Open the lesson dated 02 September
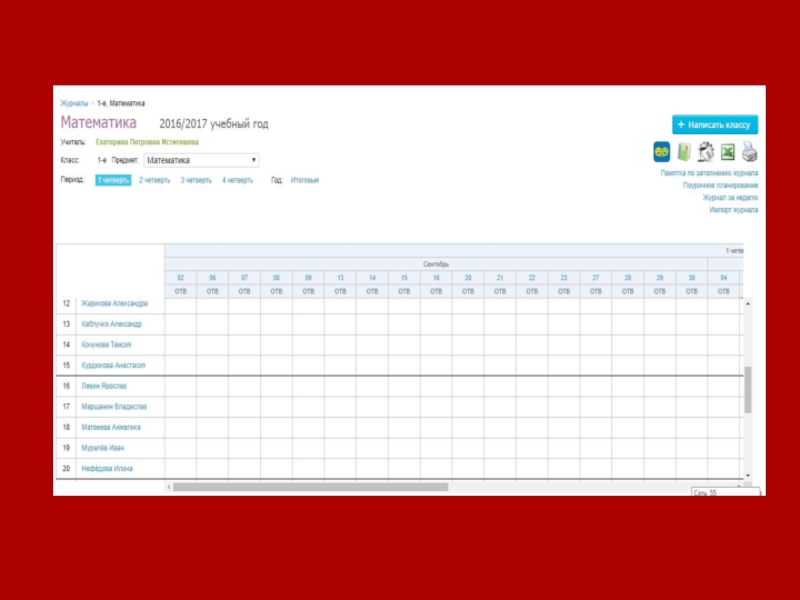This screenshot has width=800, height=600. (181, 278)
